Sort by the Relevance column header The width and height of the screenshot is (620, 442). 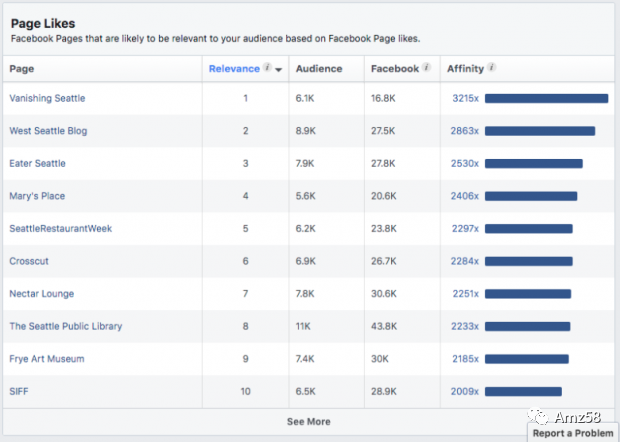234,69
